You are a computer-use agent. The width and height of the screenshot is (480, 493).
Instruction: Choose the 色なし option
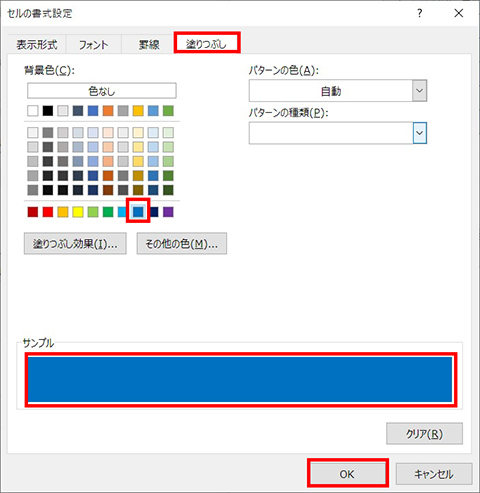[102, 91]
